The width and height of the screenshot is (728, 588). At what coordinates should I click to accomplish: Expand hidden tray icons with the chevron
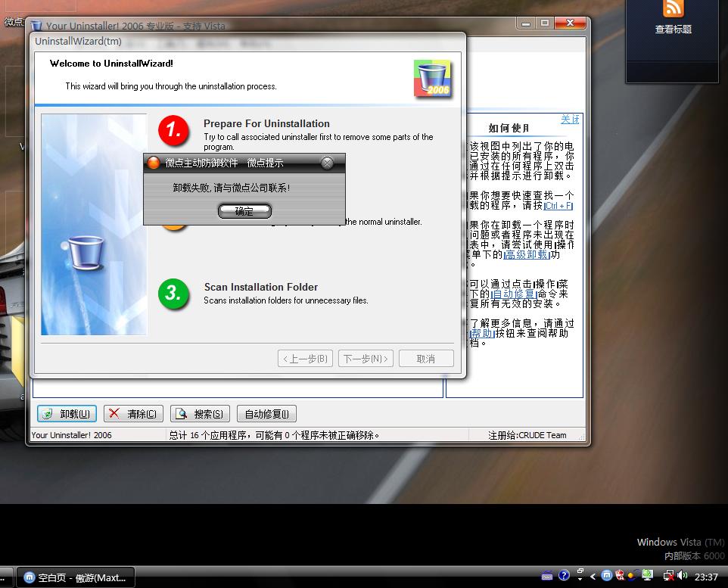point(593,577)
